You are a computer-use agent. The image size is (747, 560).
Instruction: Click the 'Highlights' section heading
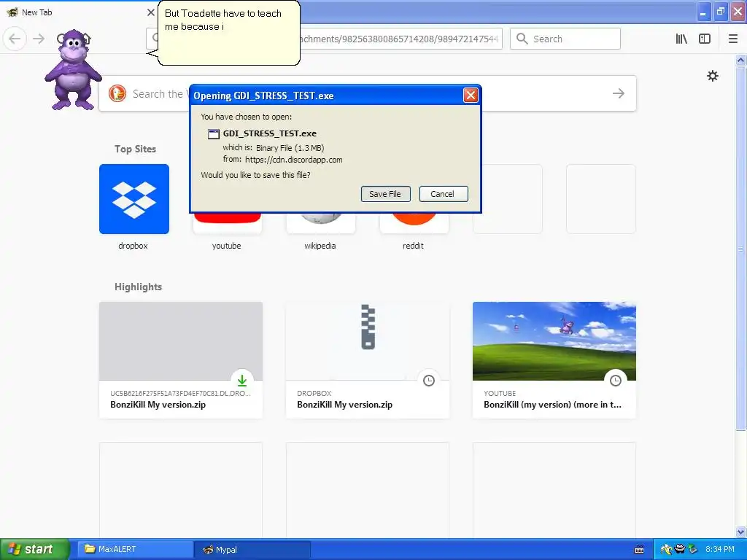138,287
